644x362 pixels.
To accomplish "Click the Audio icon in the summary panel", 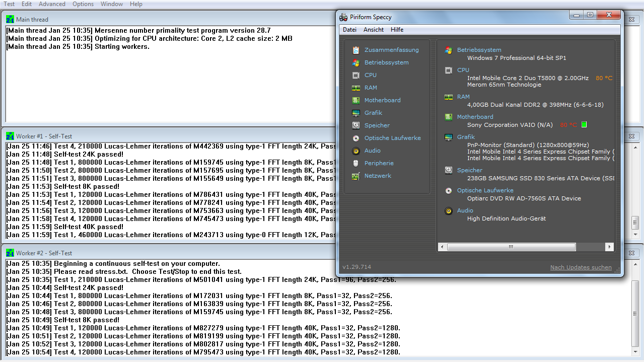I will [449, 211].
